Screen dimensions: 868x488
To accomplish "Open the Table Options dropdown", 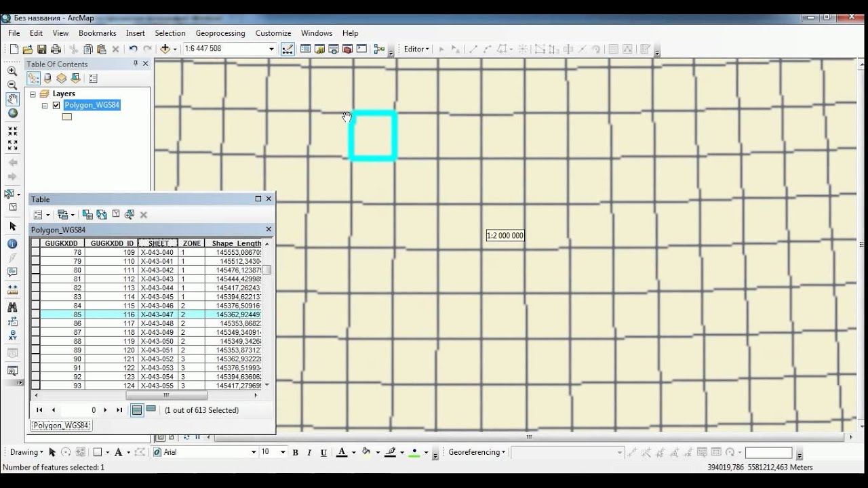I will [x=41, y=215].
